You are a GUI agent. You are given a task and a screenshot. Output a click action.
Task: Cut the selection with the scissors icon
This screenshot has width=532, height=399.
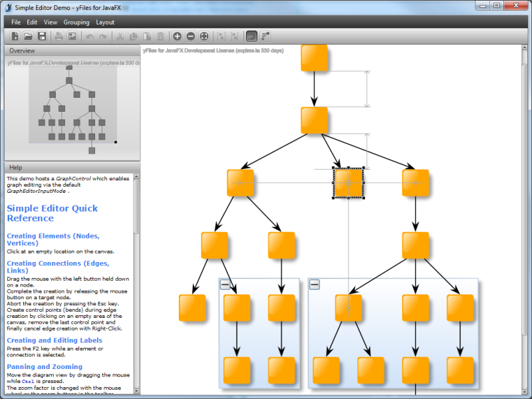120,37
